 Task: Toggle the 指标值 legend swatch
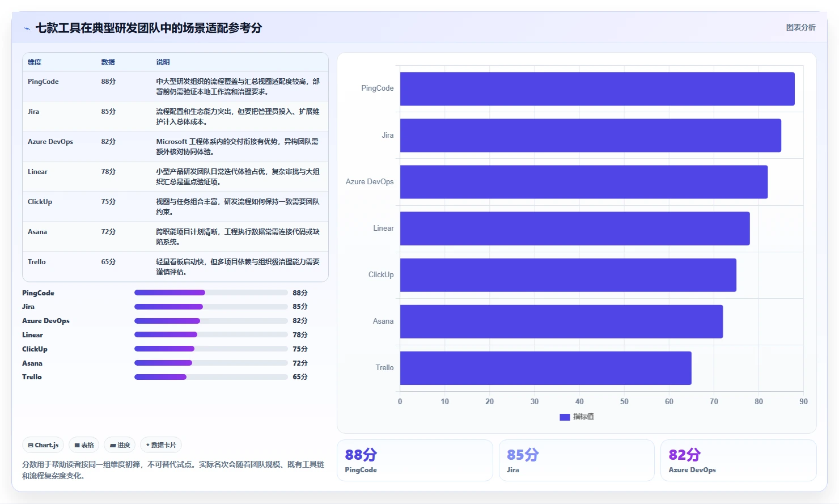[565, 417]
